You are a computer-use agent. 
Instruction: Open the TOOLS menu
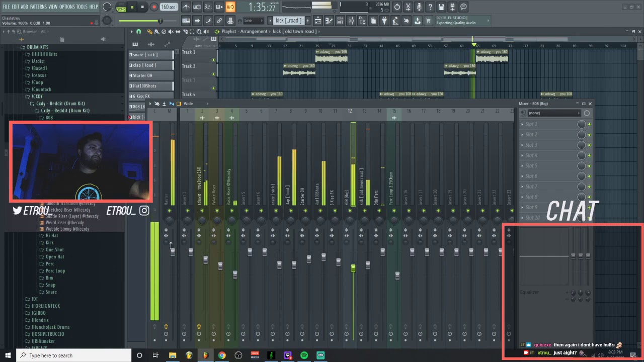82,7
